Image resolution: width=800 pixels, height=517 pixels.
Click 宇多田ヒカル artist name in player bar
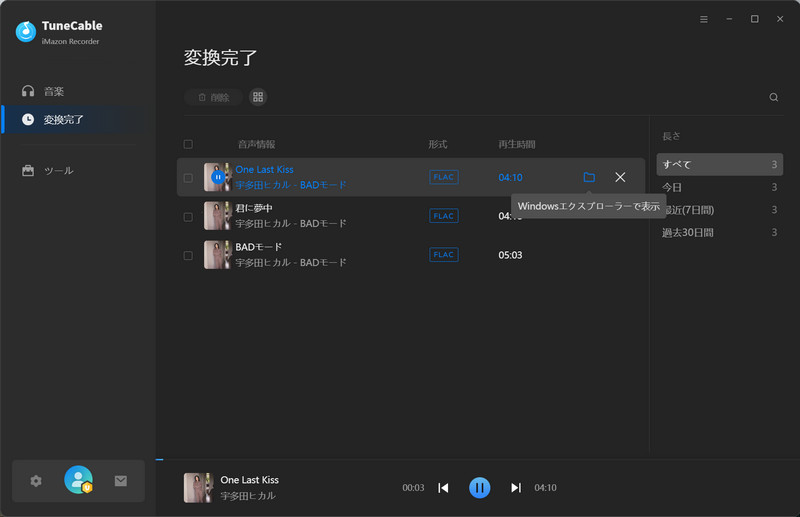248,496
